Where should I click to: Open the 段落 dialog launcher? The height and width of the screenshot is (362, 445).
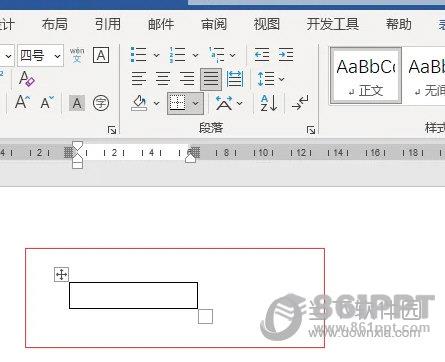[x=311, y=130]
